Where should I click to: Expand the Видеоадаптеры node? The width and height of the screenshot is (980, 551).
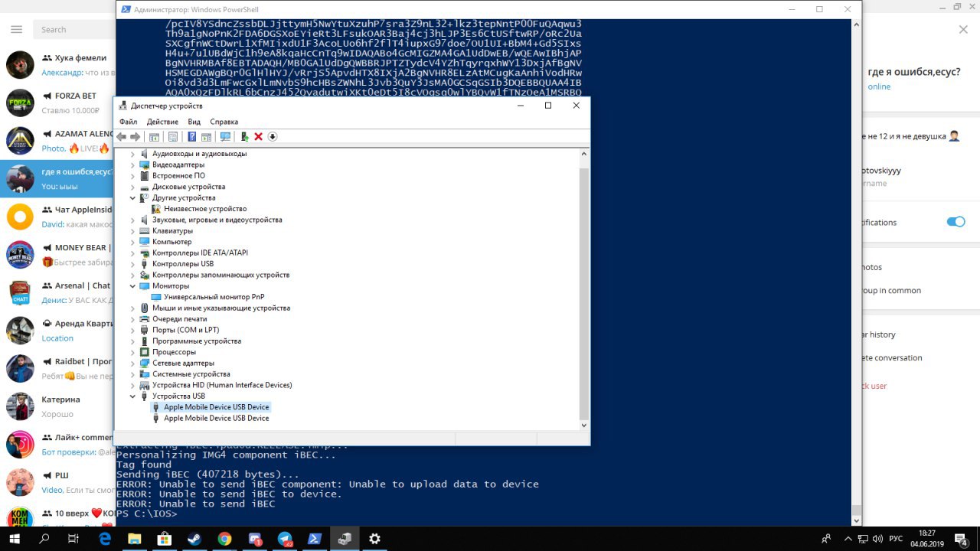click(x=132, y=165)
